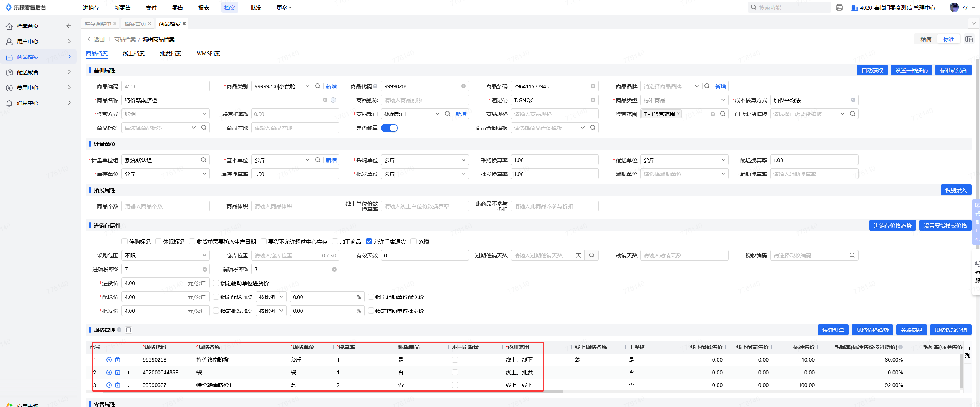980x407 pixels.
Task: Click the 设置一品多码 button
Action: 912,70
